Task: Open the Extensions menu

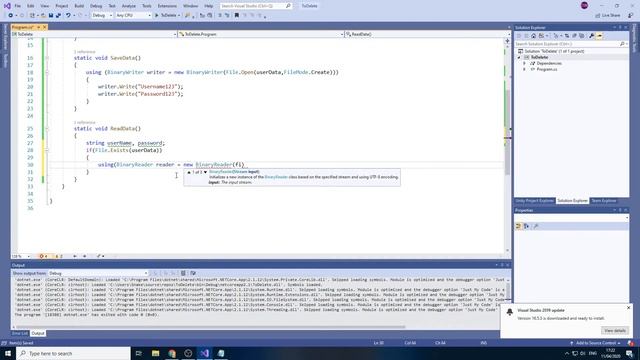Action: point(167,6)
